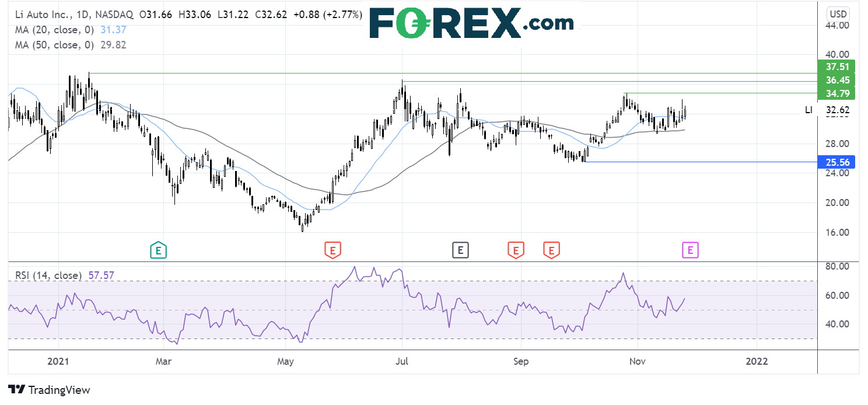
Task: Click the red earnings E marker near May
Action: [332, 250]
